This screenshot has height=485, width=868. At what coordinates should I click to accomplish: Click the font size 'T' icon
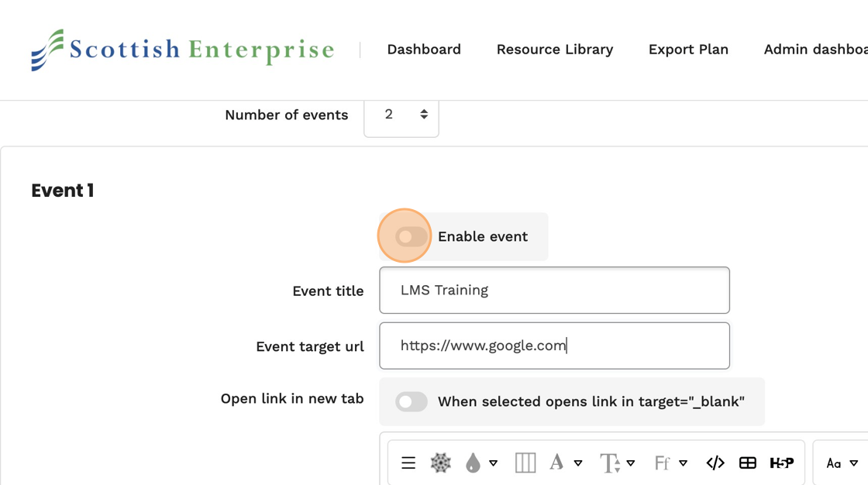[x=610, y=463]
